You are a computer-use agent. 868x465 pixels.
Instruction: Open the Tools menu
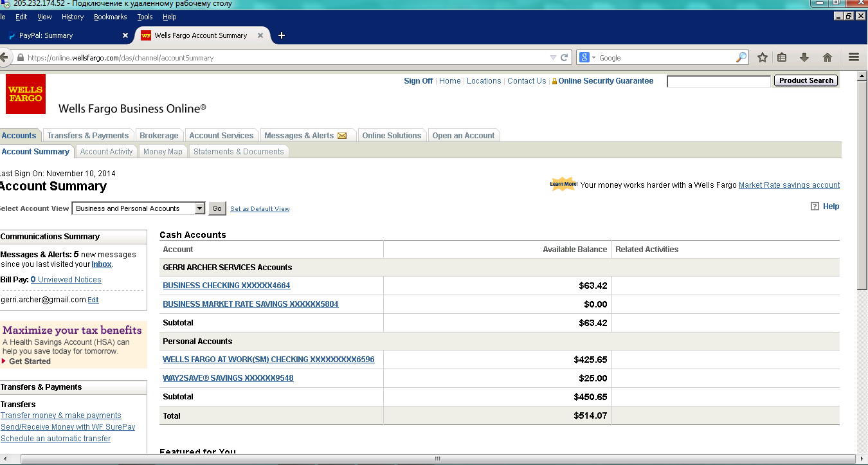tap(145, 17)
